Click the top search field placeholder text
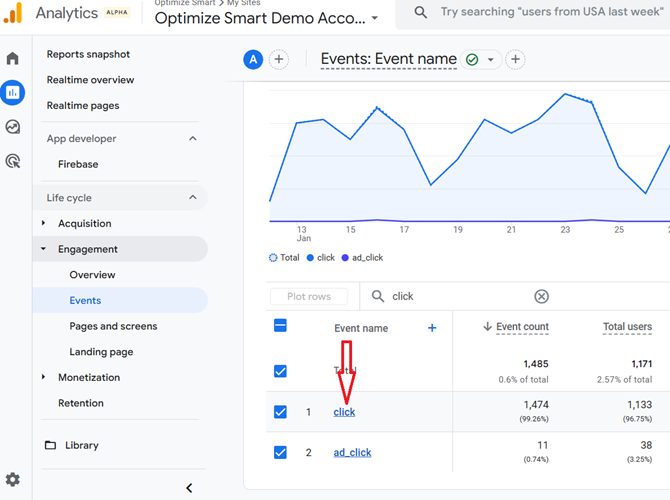The width and height of the screenshot is (670, 500). tap(552, 12)
